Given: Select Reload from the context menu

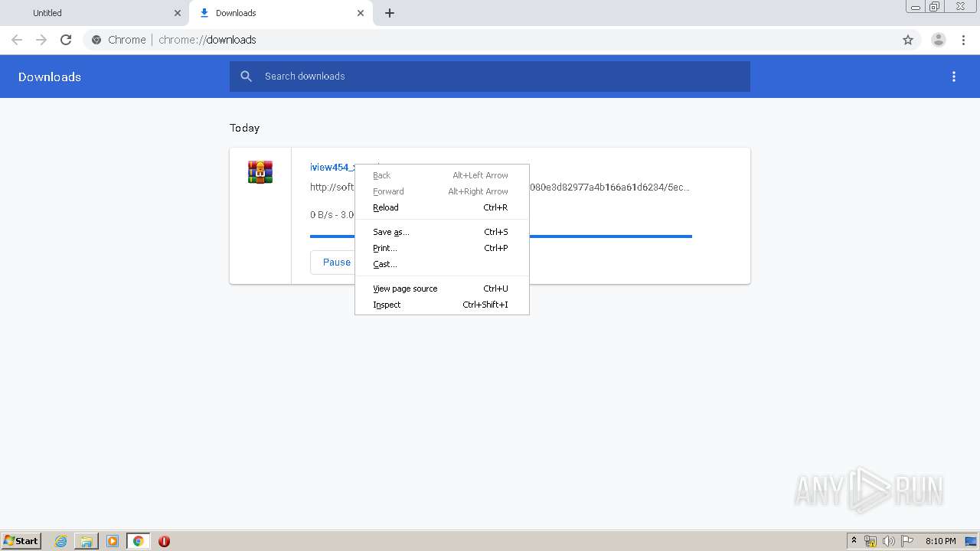Looking at the screenshot, I should pyautogui.click(x=442, y=207).
